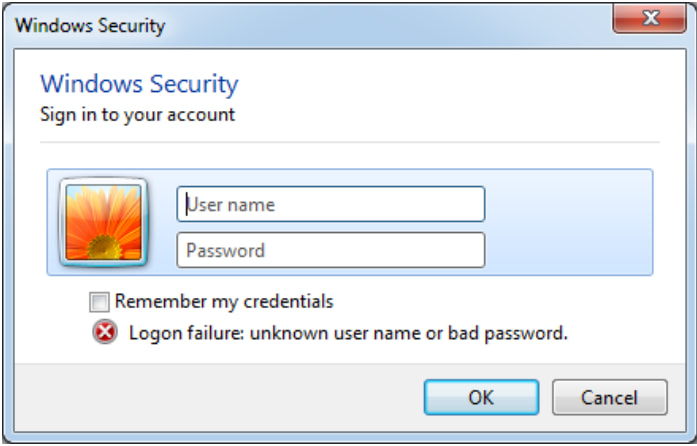This screenshot has width=697, height=446.
Task: Click the Remember my credentials label text
Action: tap(224, 301)
